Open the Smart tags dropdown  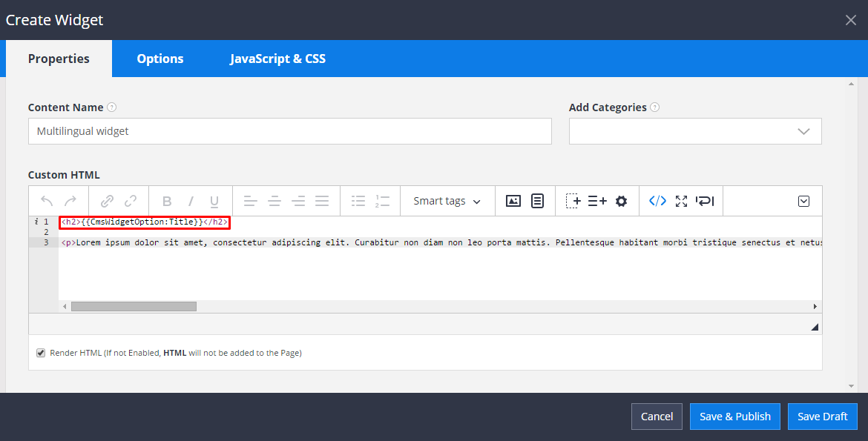pos(447,201)
